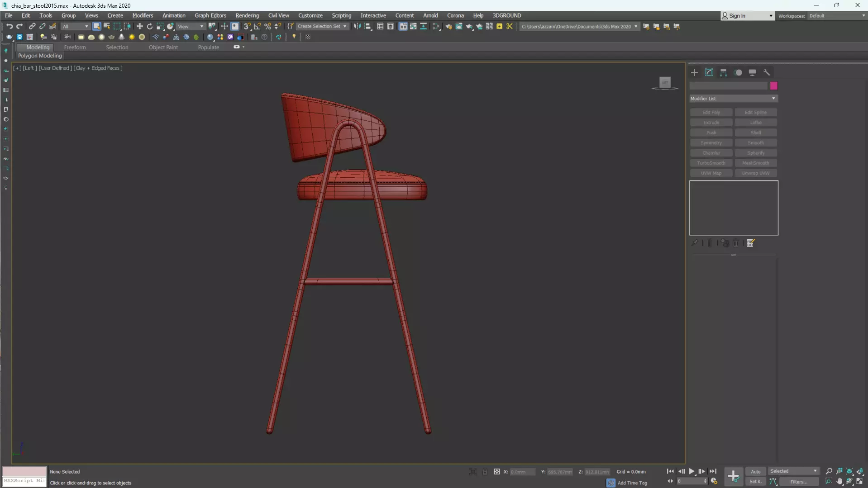Open the Workspaces Default dropdown

point(837,16)
